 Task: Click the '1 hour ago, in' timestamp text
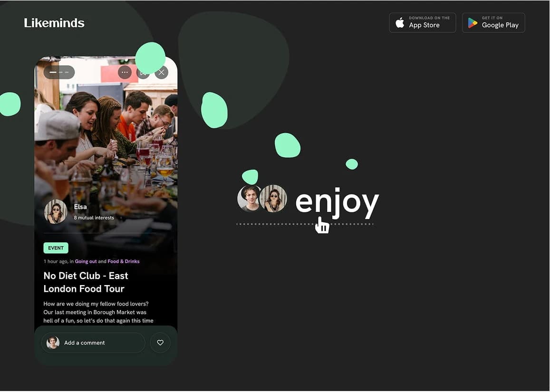tap(58, 261)
